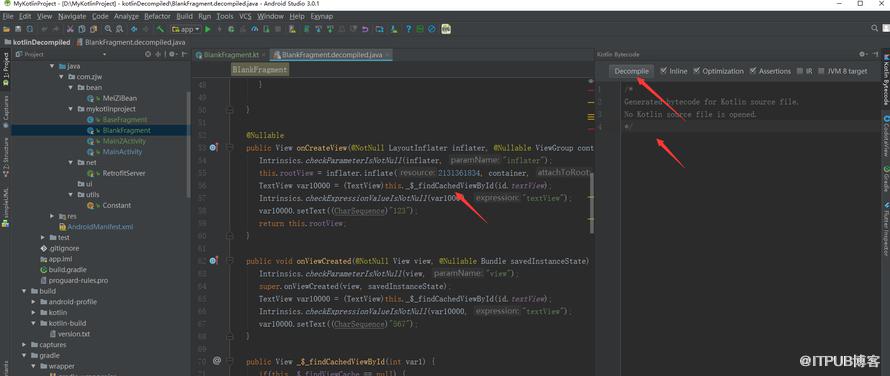Click the Cut scissors toolbar icon
The height and width of the screenshot is (376, 890).
click(70, 29)
